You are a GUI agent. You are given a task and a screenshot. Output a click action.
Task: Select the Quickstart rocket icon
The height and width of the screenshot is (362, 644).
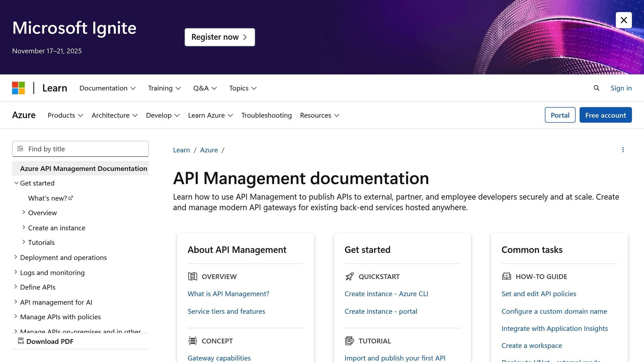point(349,277)
